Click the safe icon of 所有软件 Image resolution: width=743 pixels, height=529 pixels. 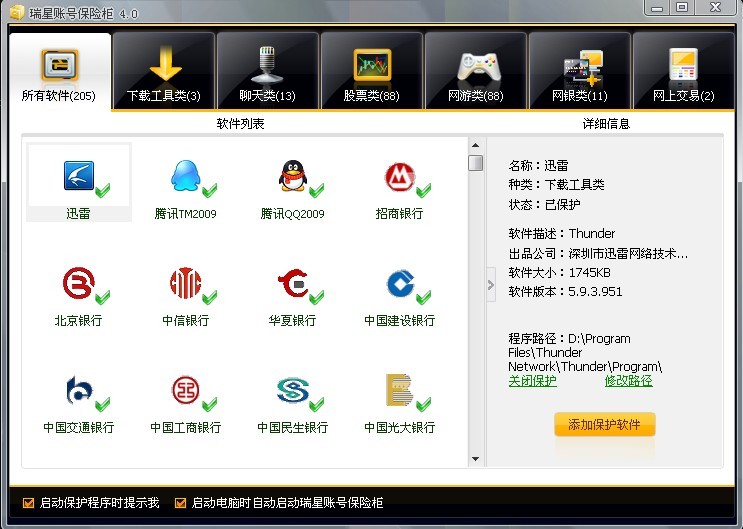59,65
